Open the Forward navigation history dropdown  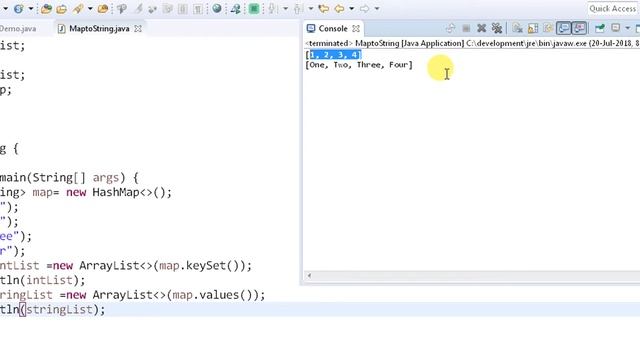coord(377,9)
